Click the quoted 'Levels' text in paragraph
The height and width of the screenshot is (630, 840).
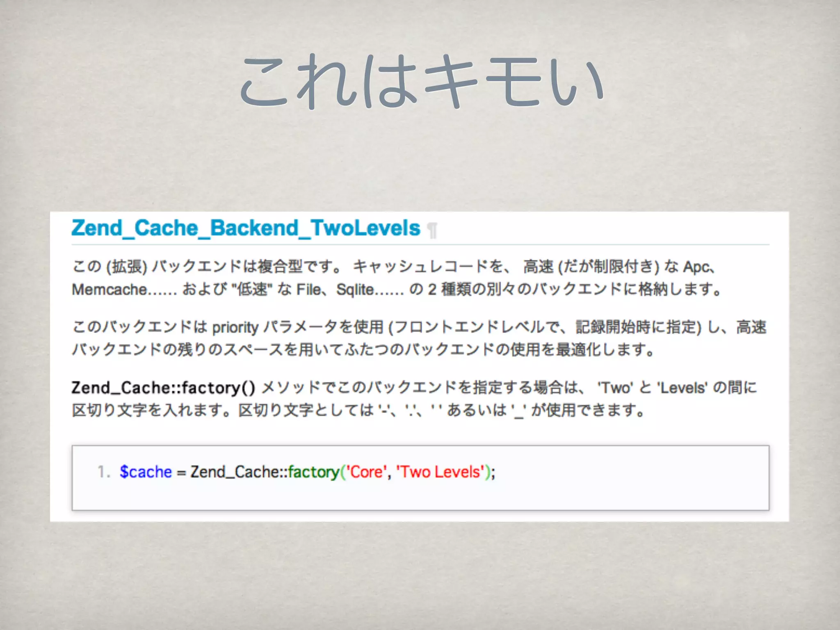(682, 387)
